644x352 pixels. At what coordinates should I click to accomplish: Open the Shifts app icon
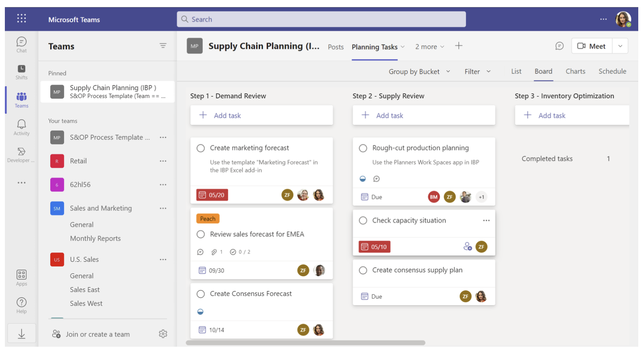click(22, 72)
